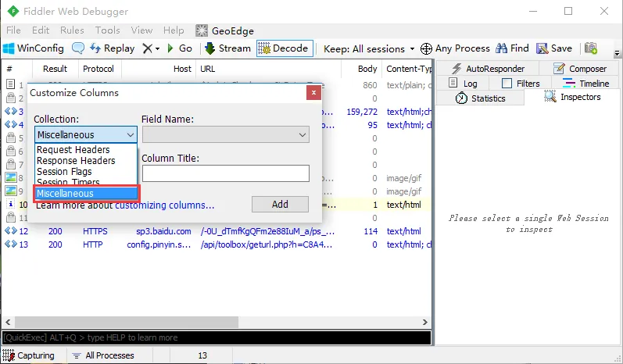Open the Field Name dropdown
This screenshot has width=623, height=364.
(226, 135)
